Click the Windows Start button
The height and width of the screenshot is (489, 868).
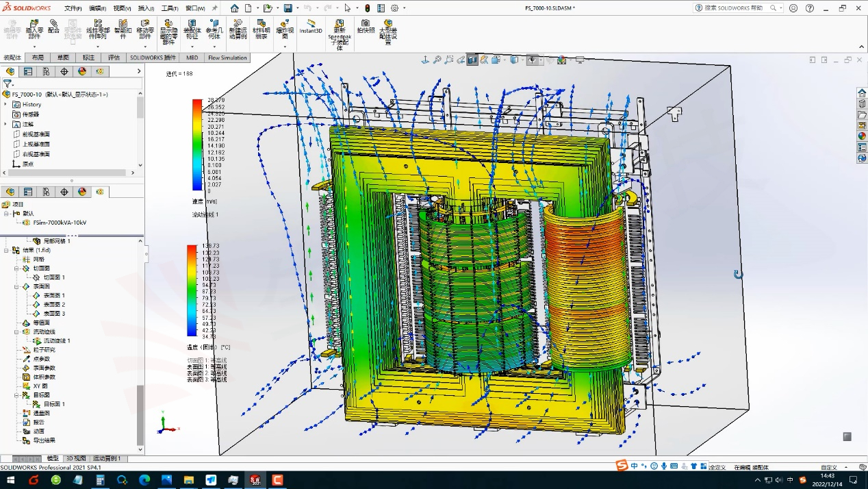pyautogui.click(x=11, y=480)
